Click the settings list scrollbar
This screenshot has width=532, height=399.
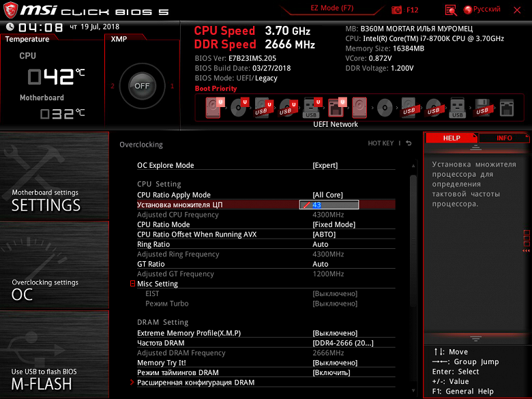click(413, 241)
